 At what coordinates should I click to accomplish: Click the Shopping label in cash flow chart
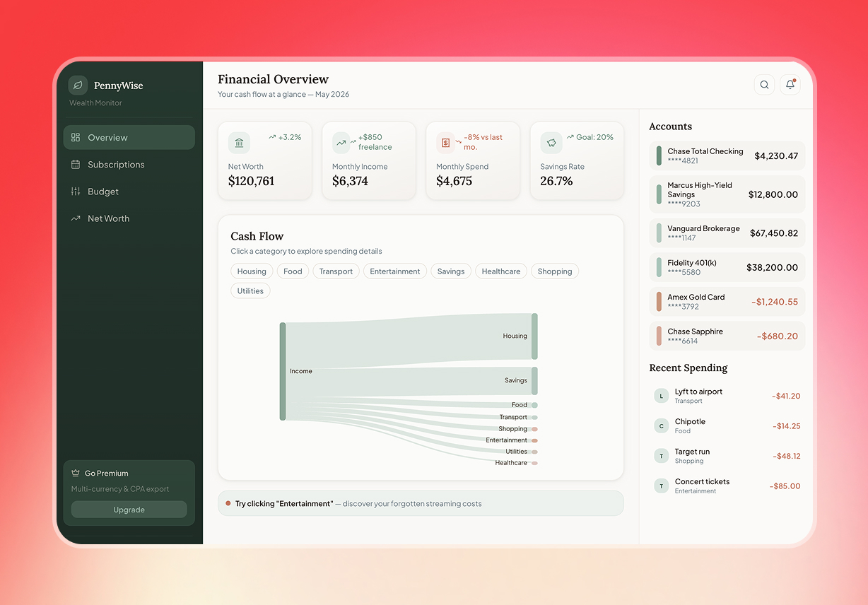[x=512, y=429]
